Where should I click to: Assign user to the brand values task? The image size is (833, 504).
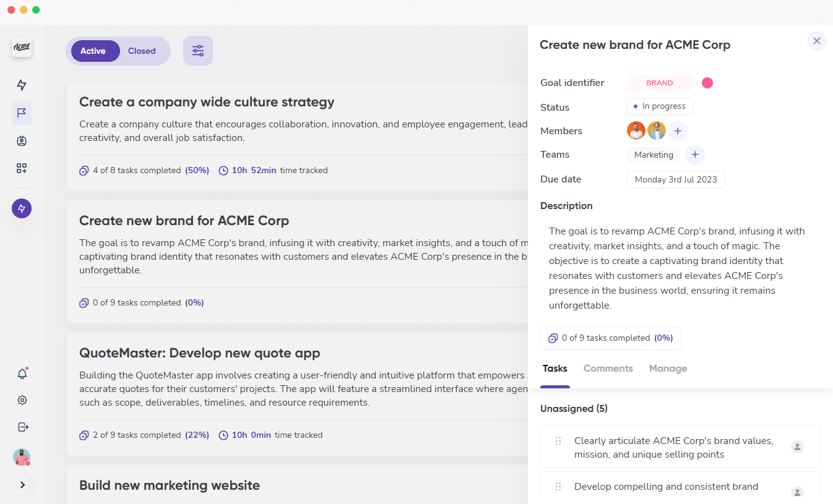[798, 446]
